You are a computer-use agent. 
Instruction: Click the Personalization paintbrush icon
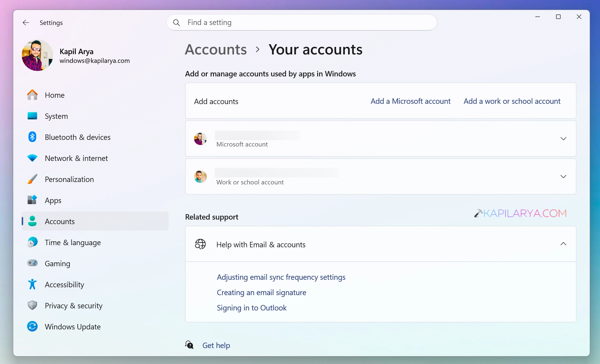pyautogui.click(x=32, y=179)
